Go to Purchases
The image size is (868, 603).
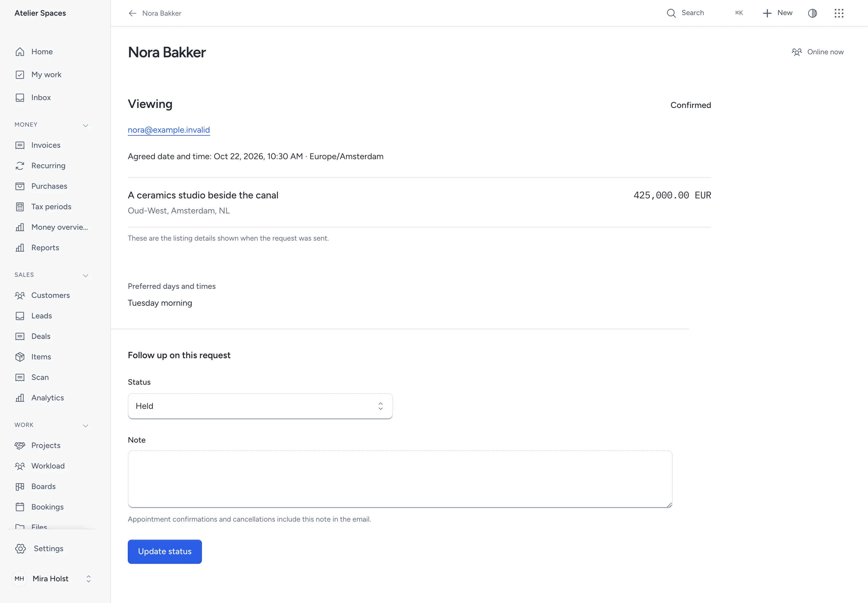click(49, 186)
